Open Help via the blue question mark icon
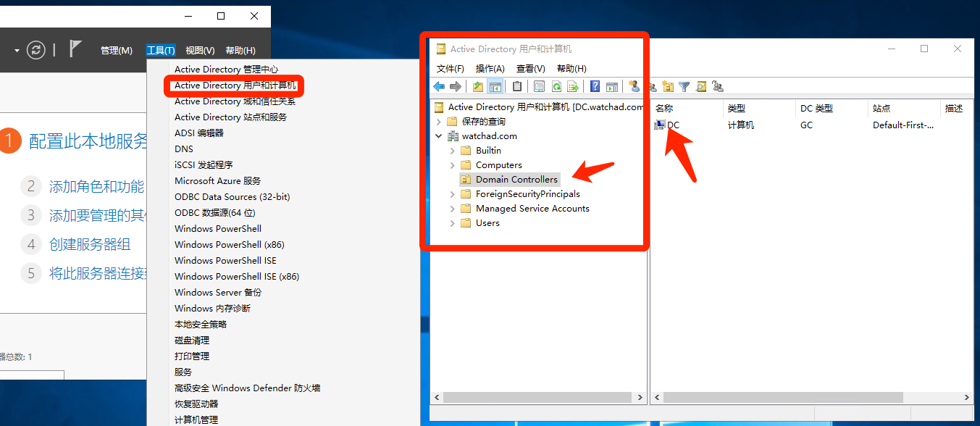 pyautogui.click(x=595, y=87)
